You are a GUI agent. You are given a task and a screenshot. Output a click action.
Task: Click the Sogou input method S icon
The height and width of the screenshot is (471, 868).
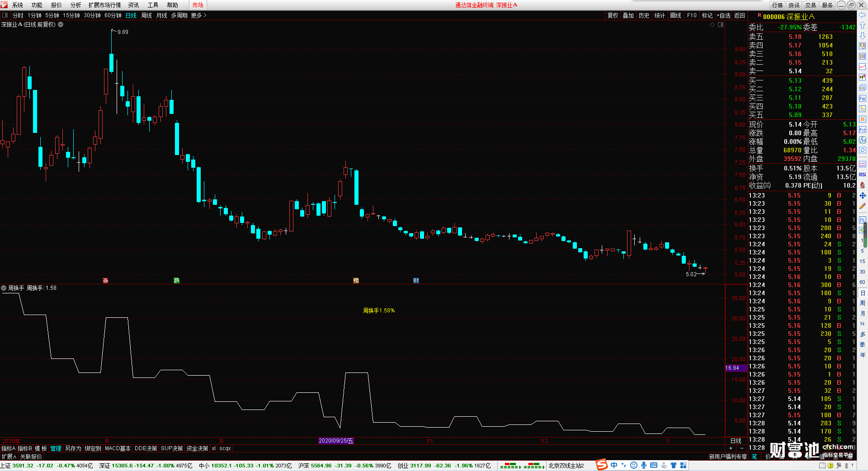602,465
